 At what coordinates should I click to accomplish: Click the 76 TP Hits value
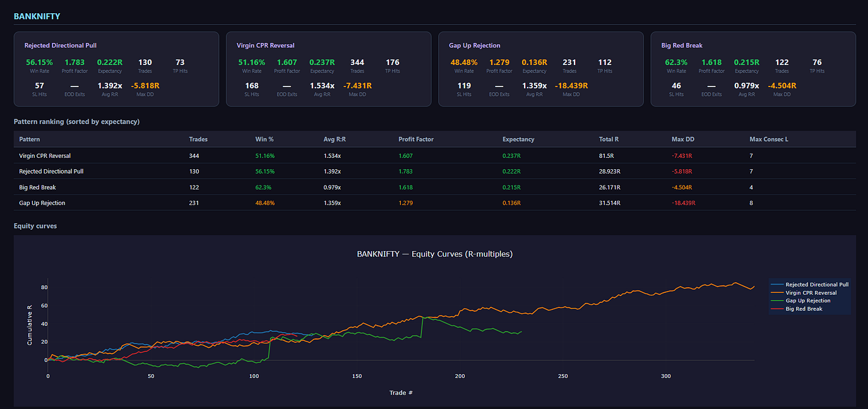tap(817, 62)
